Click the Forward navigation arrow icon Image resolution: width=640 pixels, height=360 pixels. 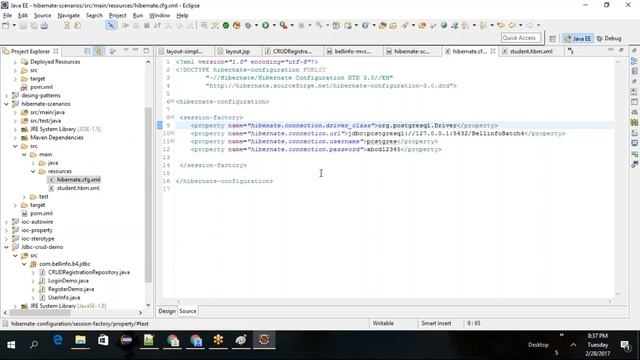coord(529,25)
